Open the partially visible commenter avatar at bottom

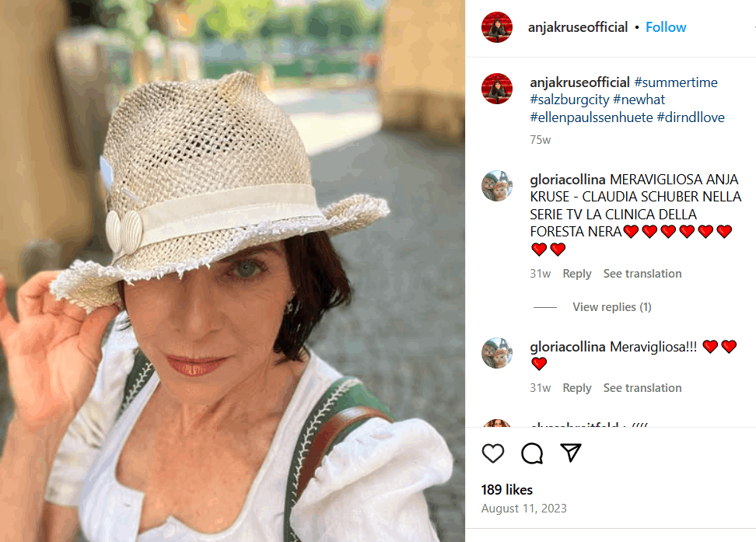pyautogui.click(x=496, y=423)
